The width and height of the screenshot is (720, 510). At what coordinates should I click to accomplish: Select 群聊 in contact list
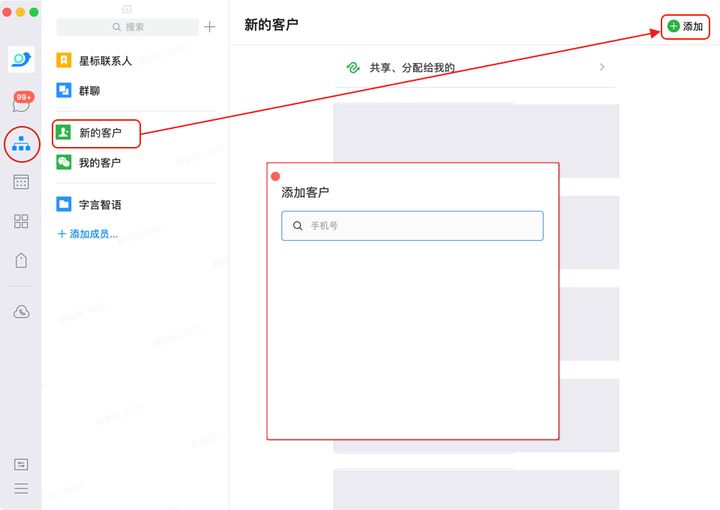point(90,91)
